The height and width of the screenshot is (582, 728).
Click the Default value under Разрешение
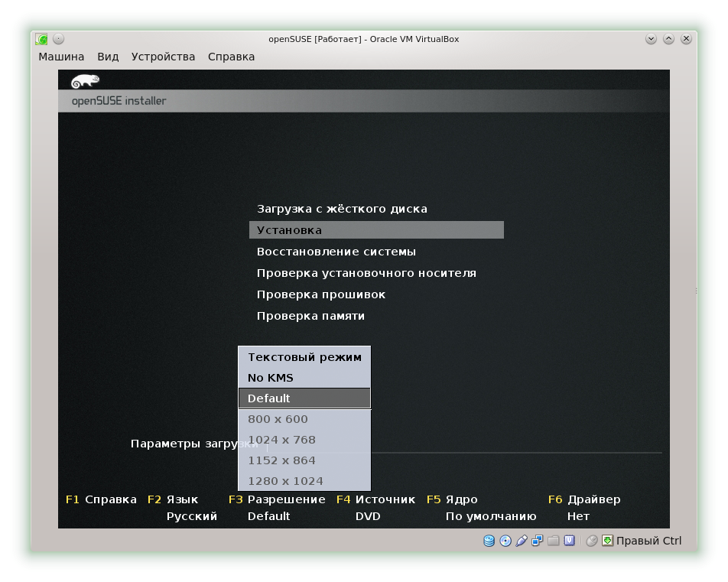pos(269,516)
